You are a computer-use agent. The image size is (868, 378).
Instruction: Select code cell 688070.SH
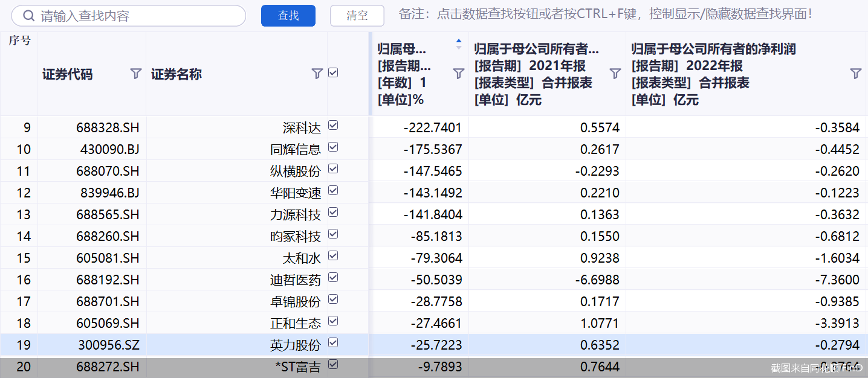pos(108,171)
